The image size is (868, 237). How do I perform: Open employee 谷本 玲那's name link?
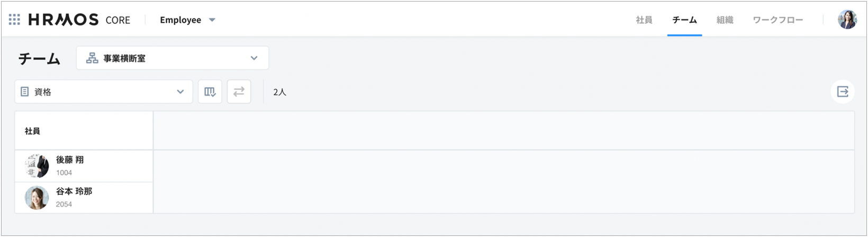74,191
